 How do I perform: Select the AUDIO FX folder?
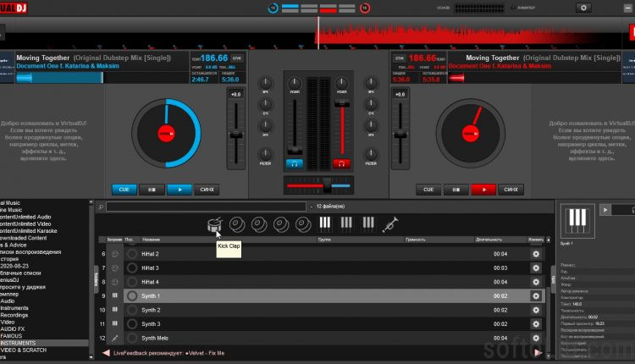pos(12,328)
